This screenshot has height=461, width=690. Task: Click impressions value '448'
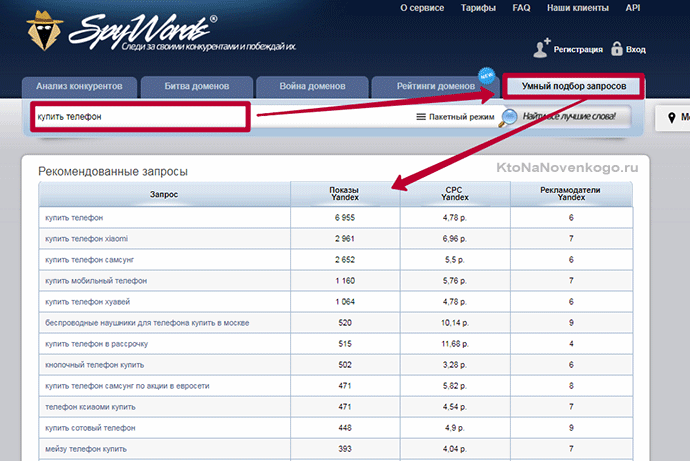345,428
